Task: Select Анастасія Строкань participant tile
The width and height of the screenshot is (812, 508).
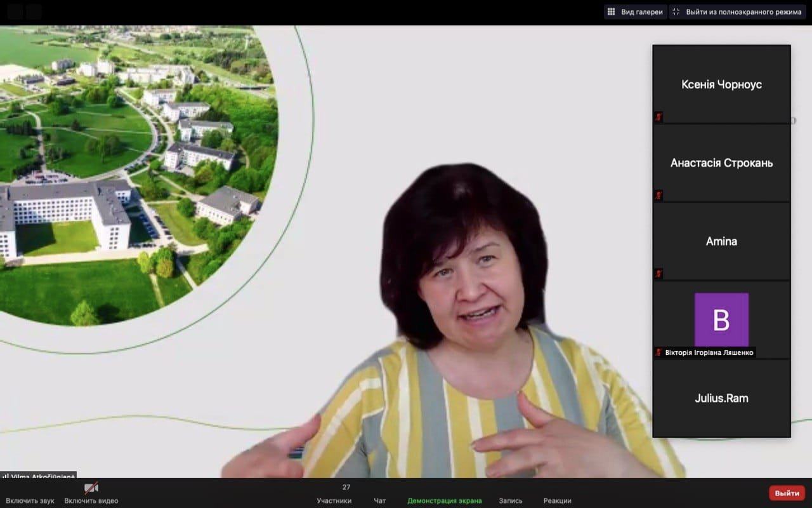Action: pyautogui.click(x=721, y=163)
